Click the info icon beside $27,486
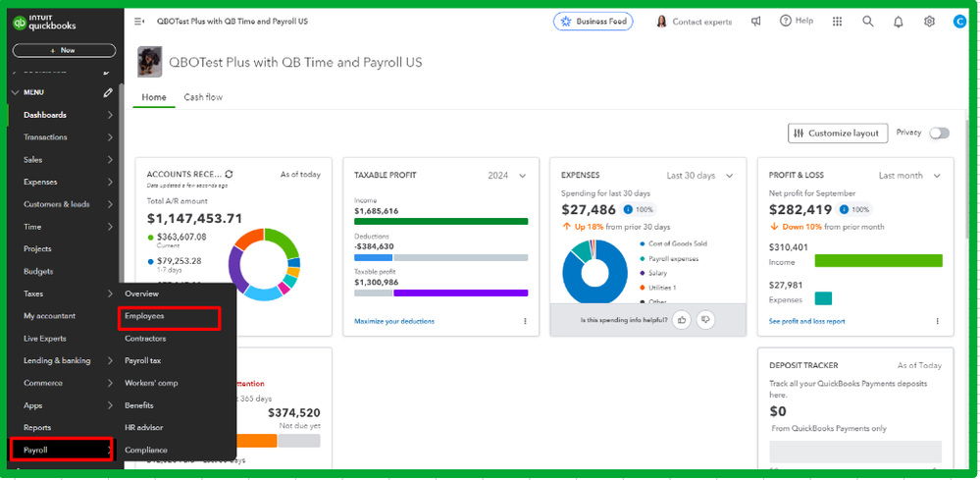 (x=628, y=209)
